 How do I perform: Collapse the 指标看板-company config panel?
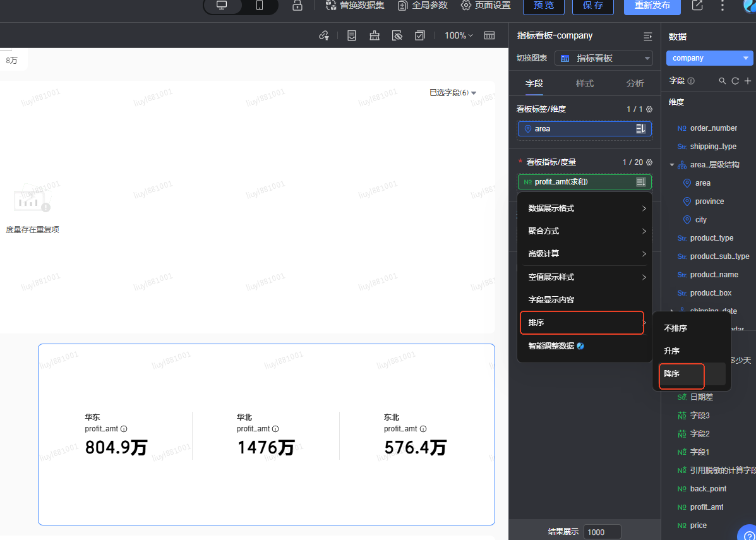point(647,36)
